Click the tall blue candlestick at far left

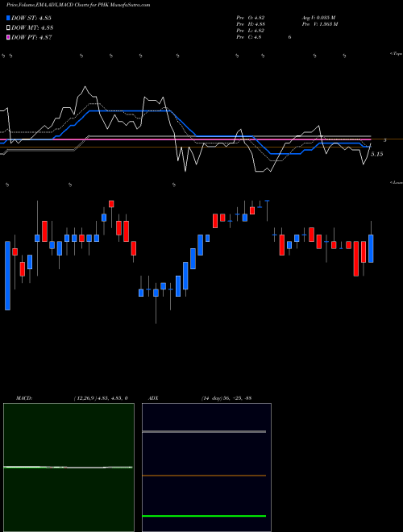[x=7, y=276]
